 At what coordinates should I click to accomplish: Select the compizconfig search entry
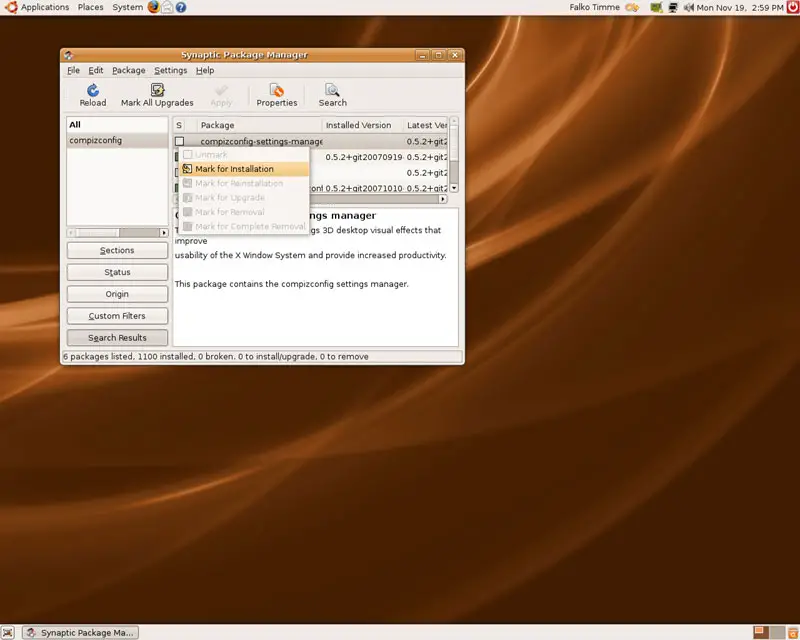[x=117, y=140]
